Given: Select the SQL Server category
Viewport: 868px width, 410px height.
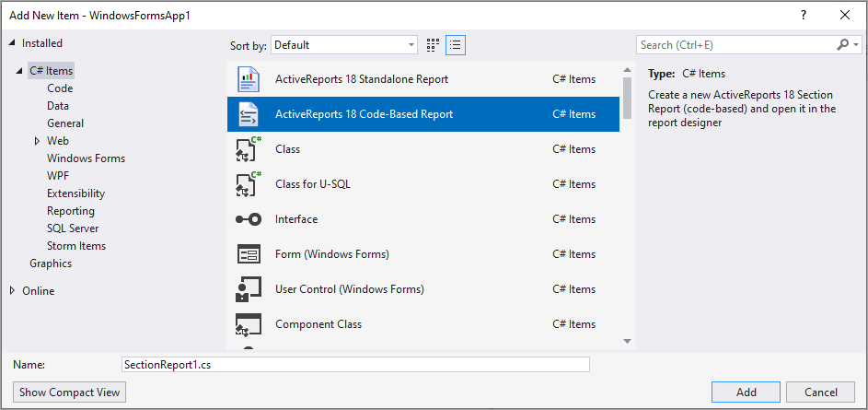Looking at the screenshot, I should pos(73,228).
